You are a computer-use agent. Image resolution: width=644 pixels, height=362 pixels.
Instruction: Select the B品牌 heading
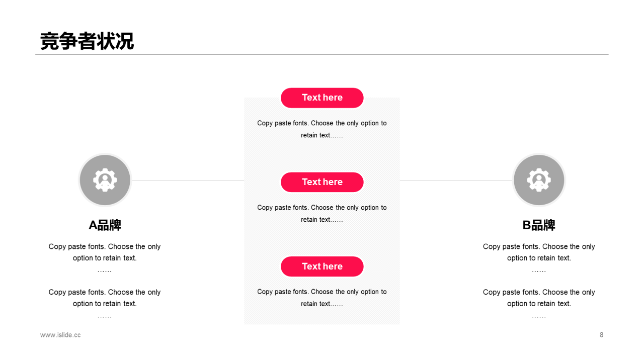tap(539, 225)
